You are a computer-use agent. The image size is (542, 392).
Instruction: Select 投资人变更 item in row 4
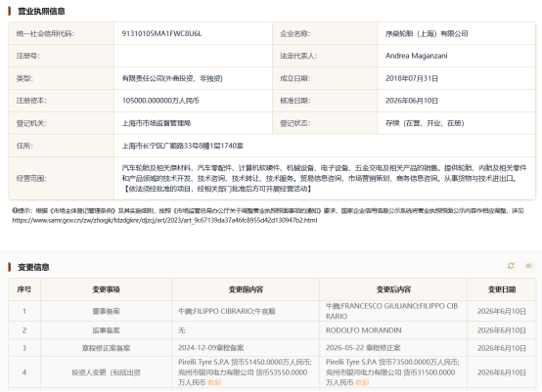(x=106, y=372)
